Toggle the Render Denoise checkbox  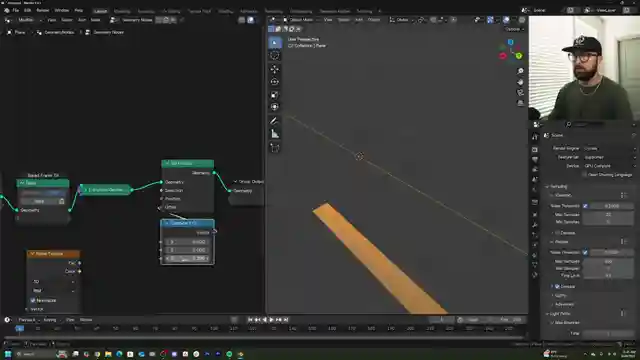click(x=558, y=287)
